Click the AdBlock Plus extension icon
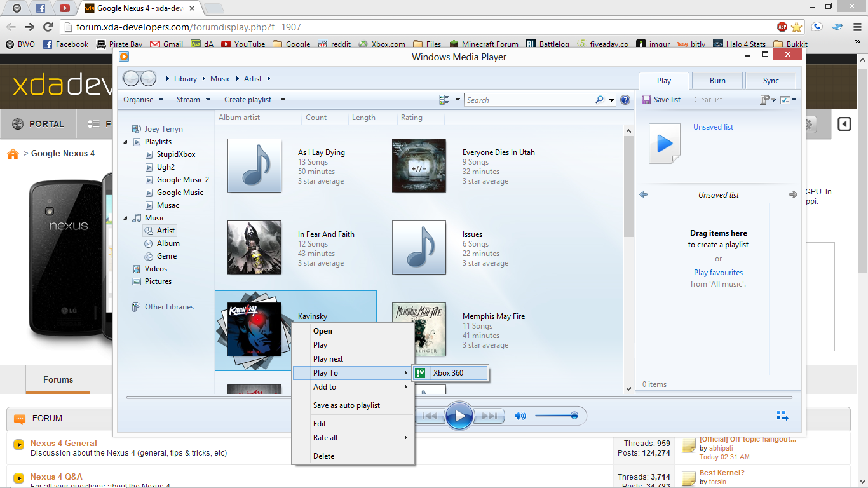This screenshot has width=868, height=488. [782, 27]
